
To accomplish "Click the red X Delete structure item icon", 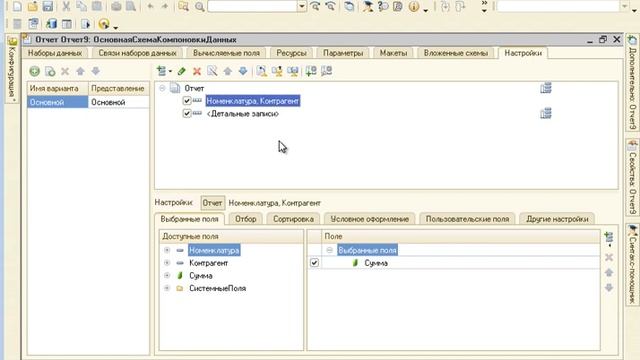I will (197, 71).
